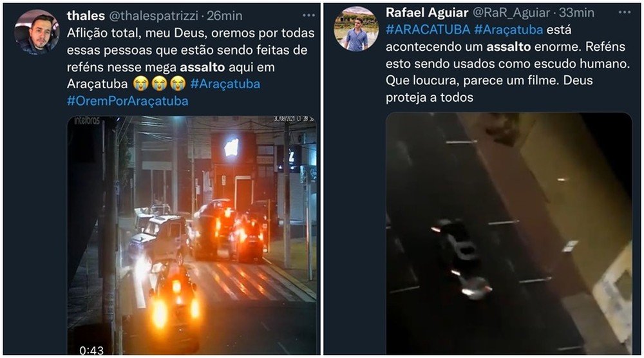
Task: Open the @RaR_Aguiar handle link
Action: (511, 13)
